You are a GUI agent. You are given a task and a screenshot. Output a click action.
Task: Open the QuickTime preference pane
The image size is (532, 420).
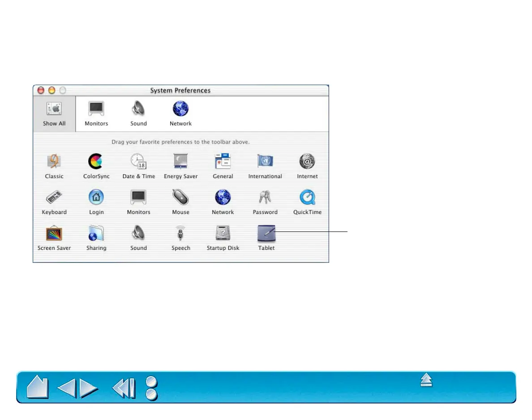[x=307, y=202]
